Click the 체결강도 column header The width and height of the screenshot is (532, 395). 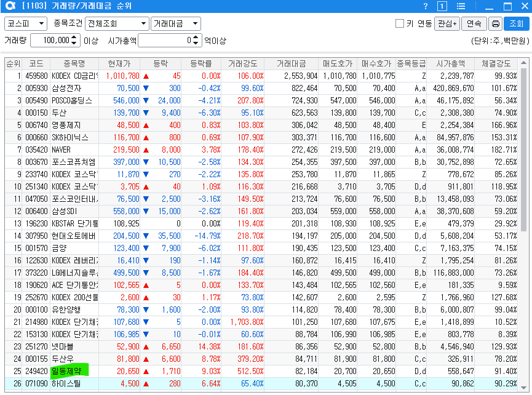pos(496,63)
